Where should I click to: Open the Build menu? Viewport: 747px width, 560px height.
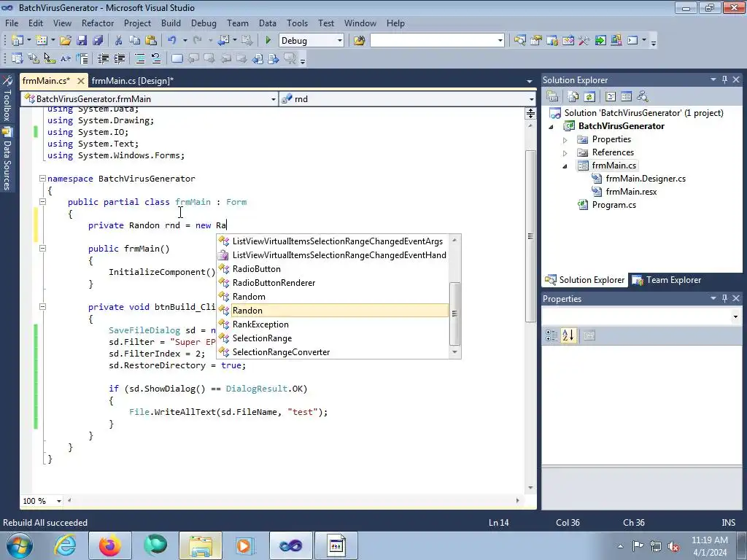pos(171,23)
